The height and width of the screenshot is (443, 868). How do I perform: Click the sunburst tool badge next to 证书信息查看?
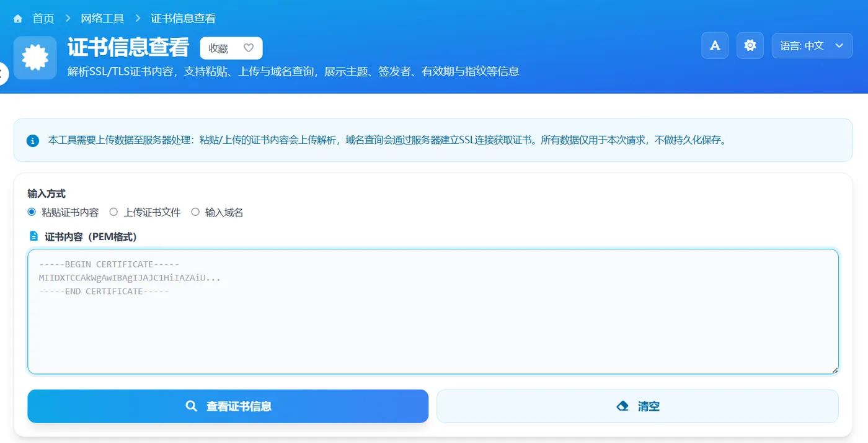click(x=35, y=57)
